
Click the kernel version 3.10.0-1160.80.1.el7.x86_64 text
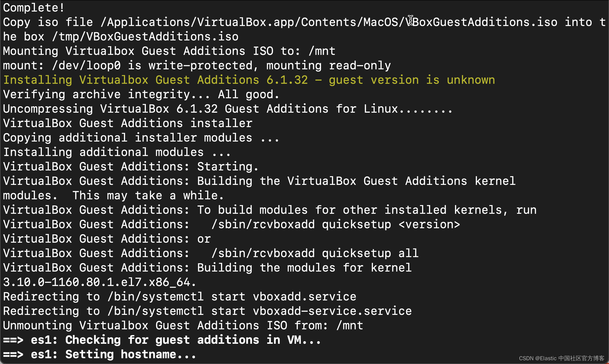point(99,282)
